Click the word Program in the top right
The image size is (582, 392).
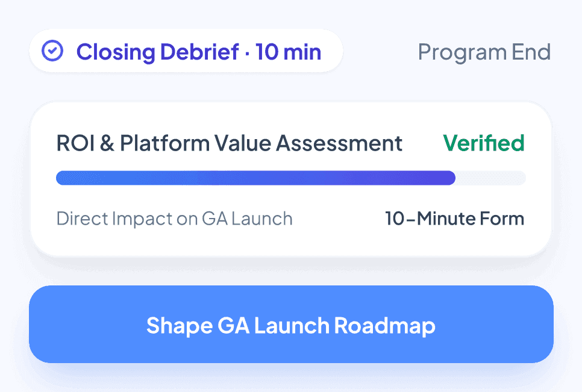[462, 52]
